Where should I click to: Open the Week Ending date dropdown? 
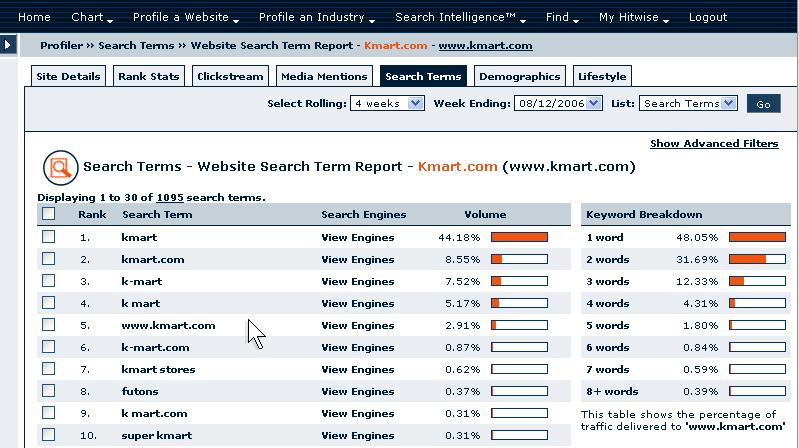[558, 103]
